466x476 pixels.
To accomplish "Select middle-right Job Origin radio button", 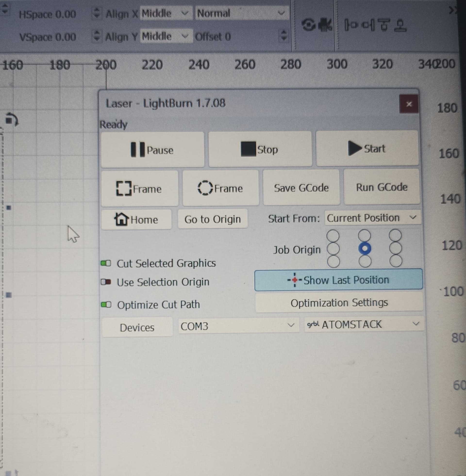I will pyautogui.click(x=395, y=248).
